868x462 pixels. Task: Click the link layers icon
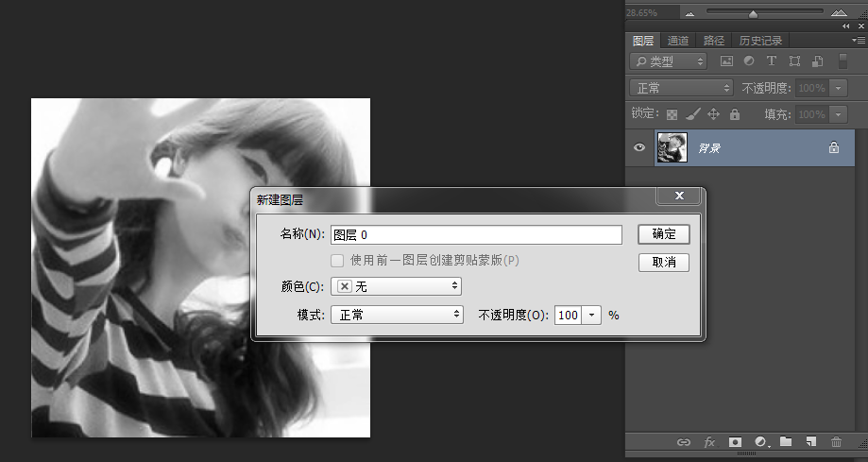[684, 442]
